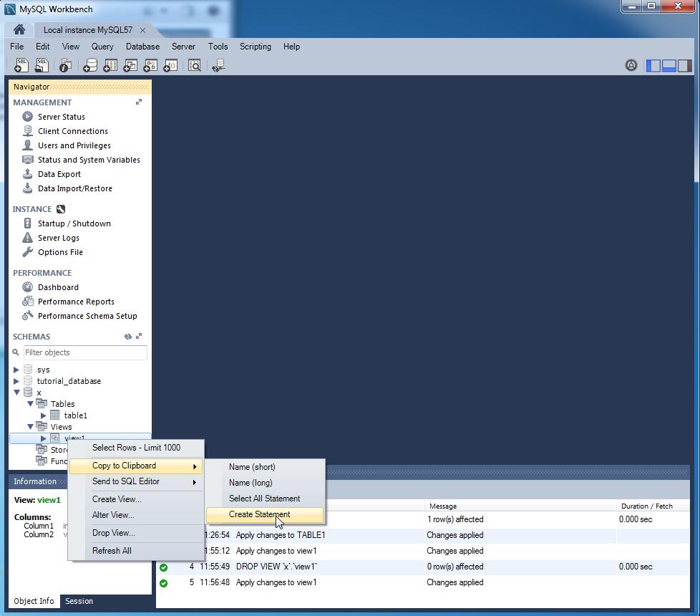This screenshot has height=616, width=700.
Task: Open the Options File
Action: (x=60, y=252)
